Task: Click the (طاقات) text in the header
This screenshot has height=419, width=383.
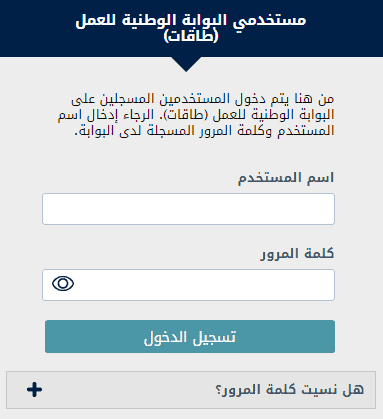Action: click(191, 36)
